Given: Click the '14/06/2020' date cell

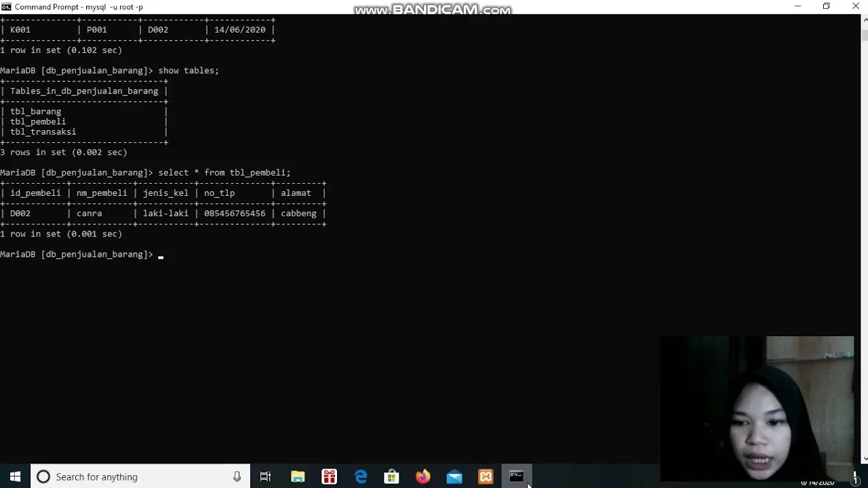Looking at the screenshot, I should click(240, 30).
